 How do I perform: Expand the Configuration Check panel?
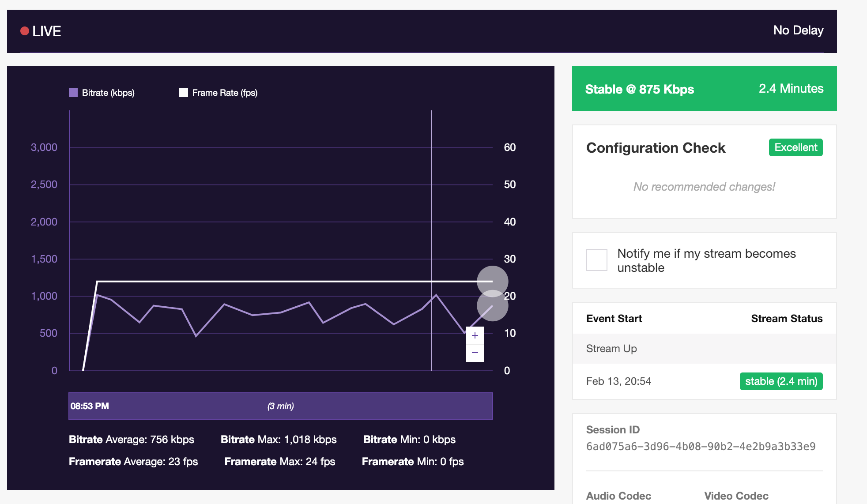pyautogui.click(x=656, y=148)
